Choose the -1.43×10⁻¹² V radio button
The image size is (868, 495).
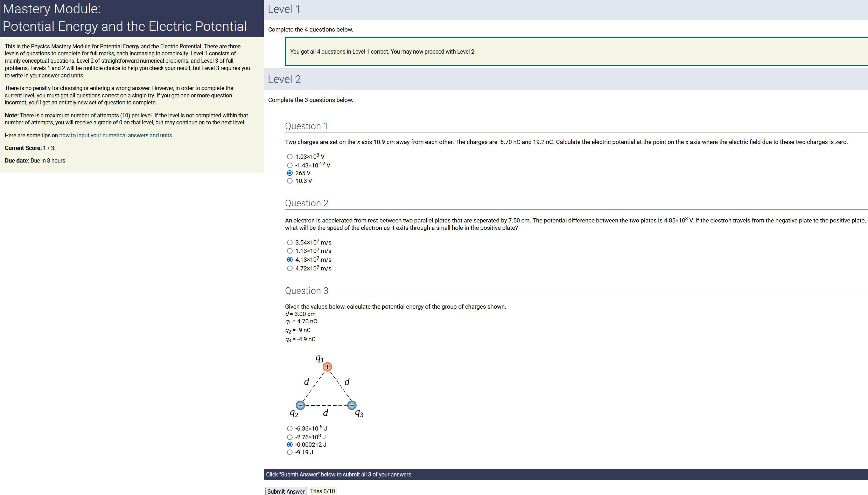289,165
